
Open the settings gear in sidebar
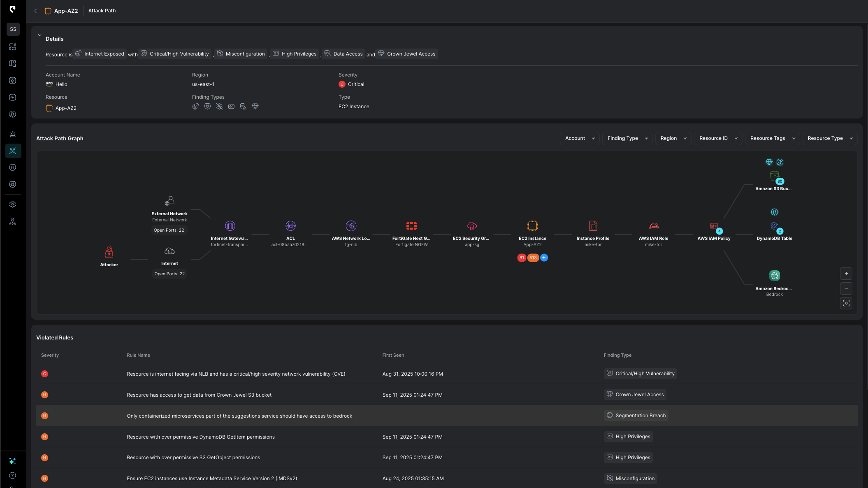coord(13,204)
